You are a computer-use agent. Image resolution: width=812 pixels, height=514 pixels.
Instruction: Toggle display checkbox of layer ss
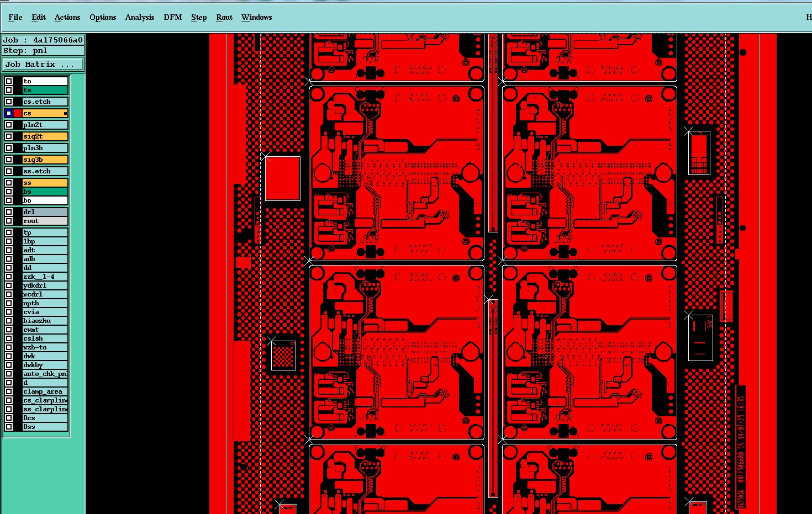[x=9, y=183]
